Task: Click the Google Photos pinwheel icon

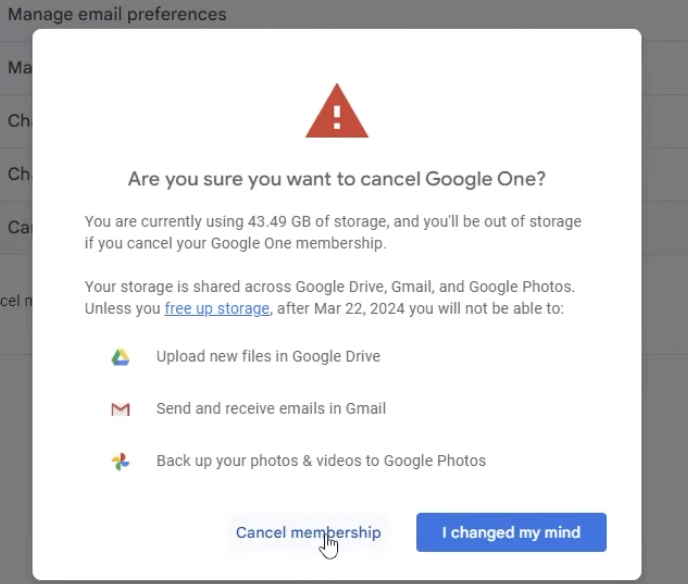Action: point(120,461)
